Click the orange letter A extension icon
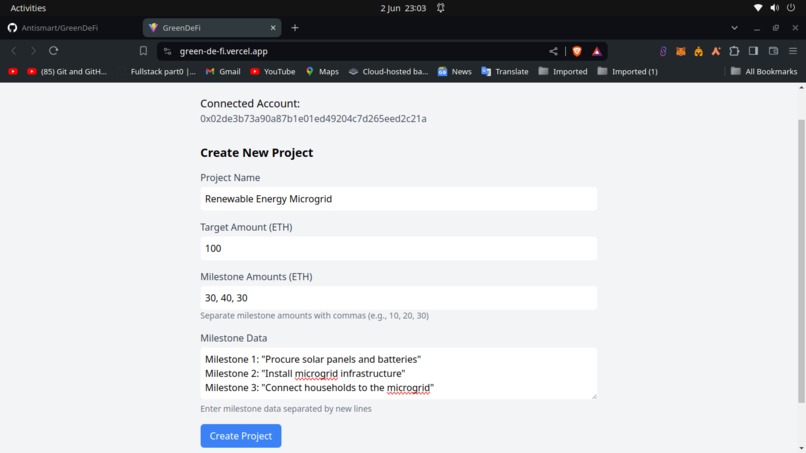The image size is (806, 453). click(x=716, y=51)
